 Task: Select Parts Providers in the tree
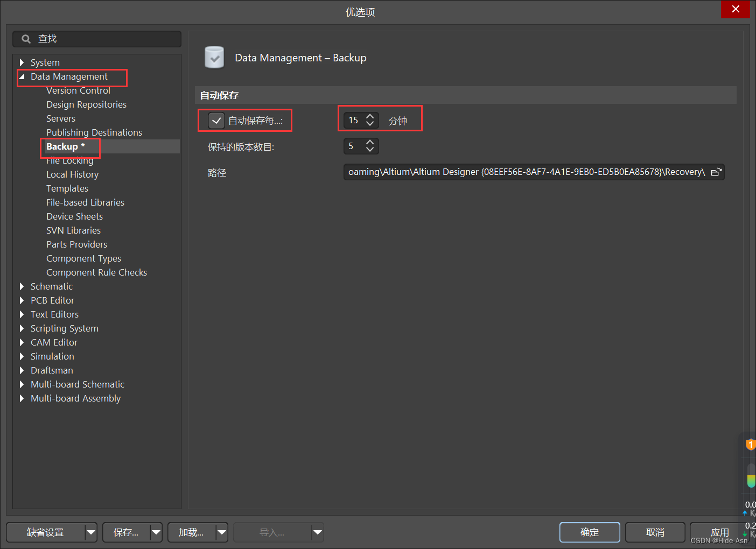pos(76,244)
